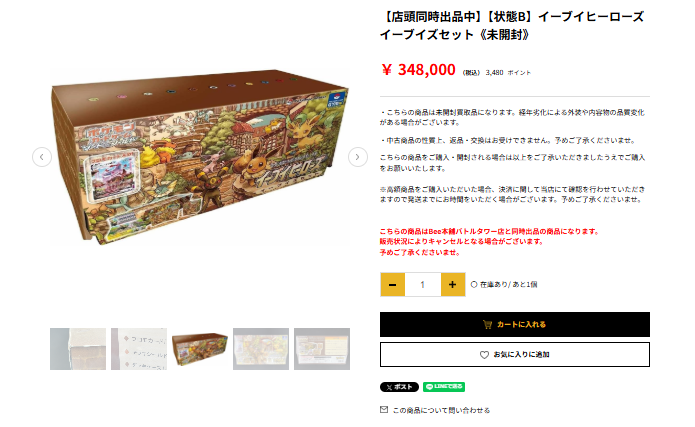
Task: Select the third thumbnail of Eevee box
Action: click(x=200, y=349)
